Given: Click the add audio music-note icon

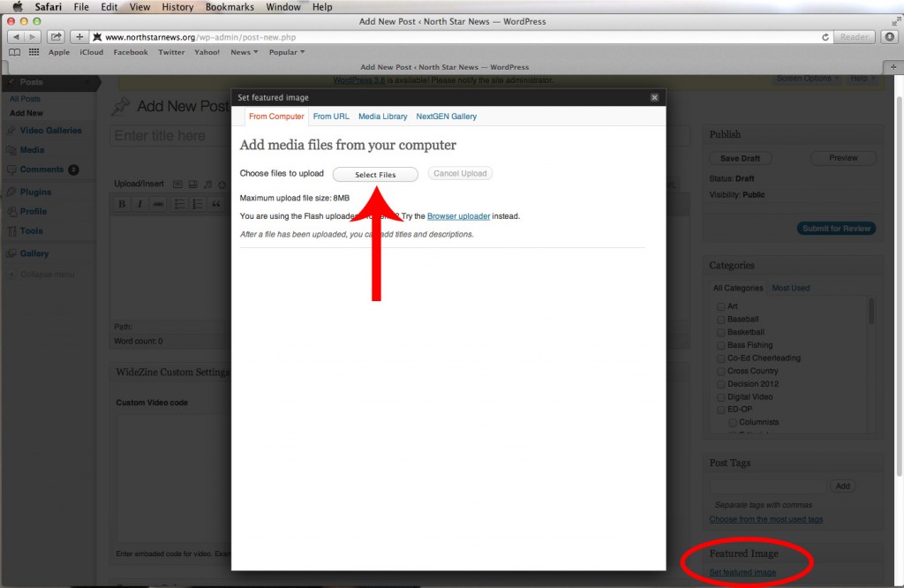Looking at the screenshot, I should (x=207, y=185).
